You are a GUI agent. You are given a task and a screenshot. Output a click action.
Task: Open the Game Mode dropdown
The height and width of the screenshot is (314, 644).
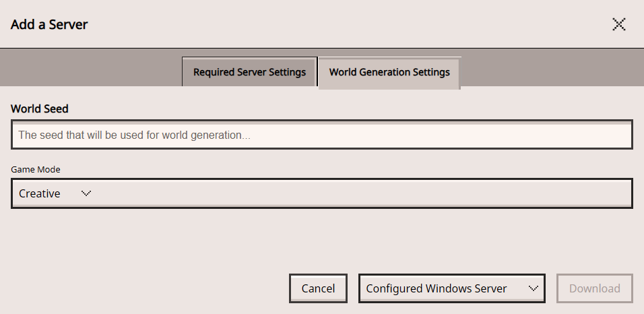click(322, 193)
